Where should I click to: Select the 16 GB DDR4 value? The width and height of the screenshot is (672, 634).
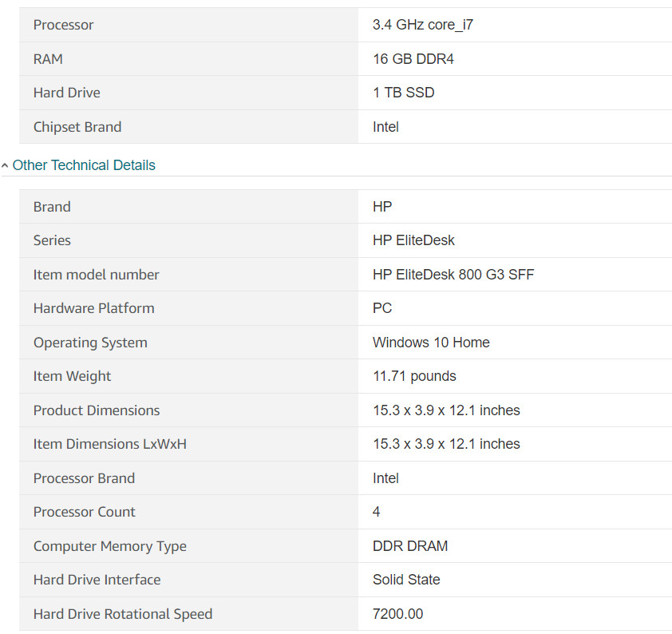[x=413, y=59]
